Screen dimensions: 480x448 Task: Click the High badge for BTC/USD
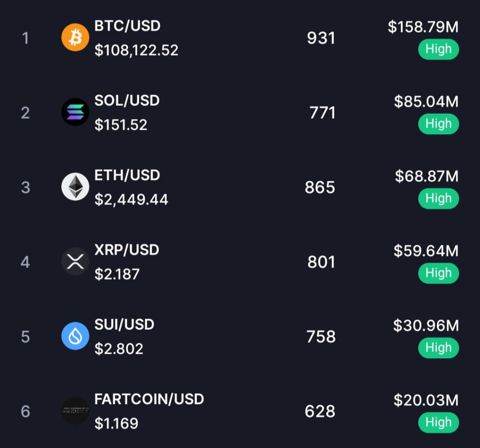pos(438,49)
